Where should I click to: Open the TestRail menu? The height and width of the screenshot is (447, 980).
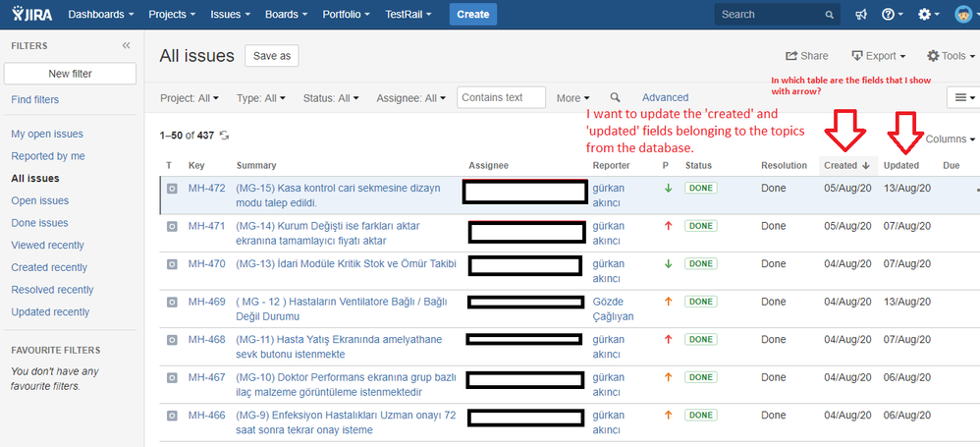[408, 15]
